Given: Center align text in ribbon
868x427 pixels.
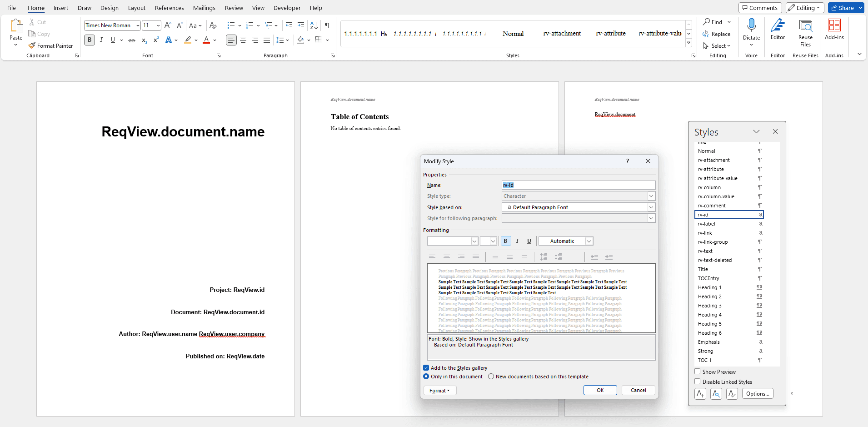Looking at the screenshot, I should (243, 40).
